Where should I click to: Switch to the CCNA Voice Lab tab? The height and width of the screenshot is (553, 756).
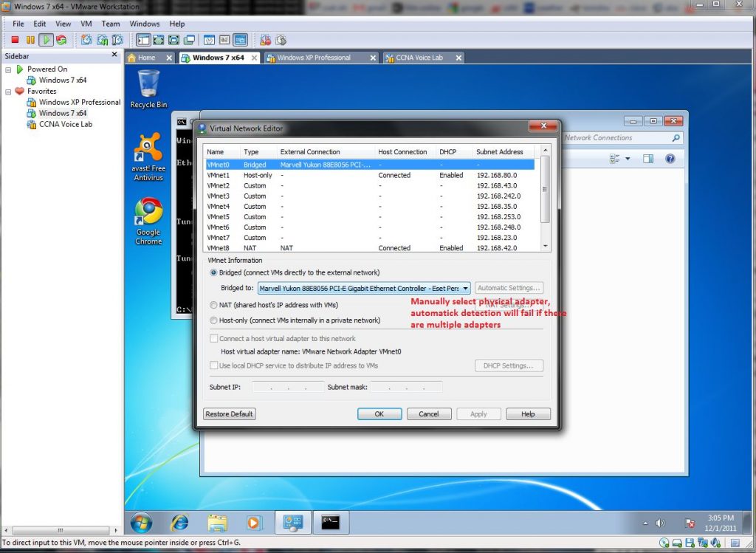424,58
